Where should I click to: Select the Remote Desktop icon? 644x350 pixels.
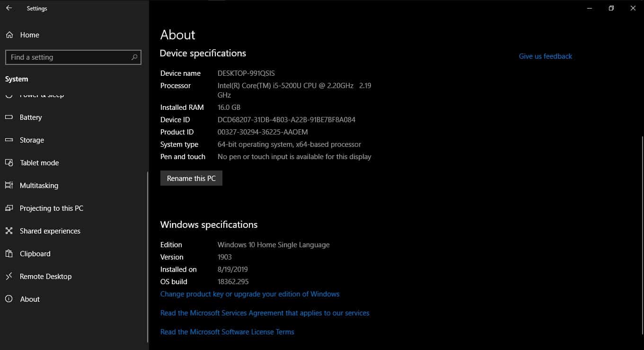tap(9, 277)
